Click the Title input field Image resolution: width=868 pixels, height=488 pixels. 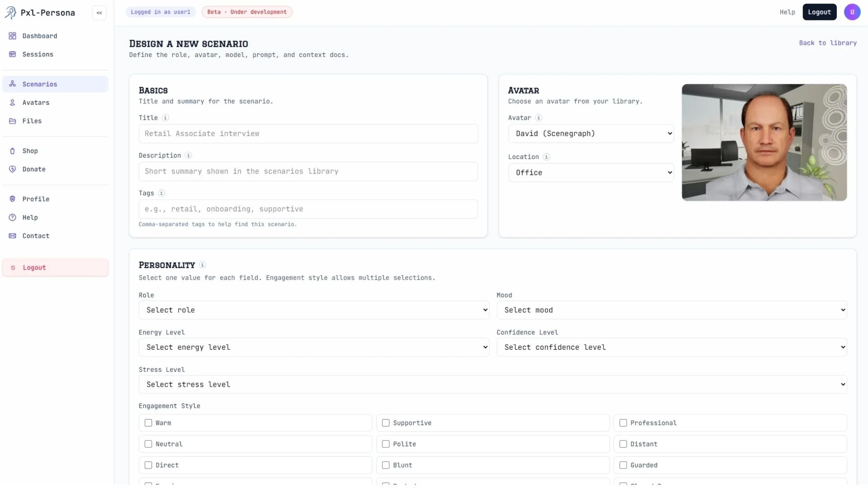pyautogui.click(x=308, y=134)
